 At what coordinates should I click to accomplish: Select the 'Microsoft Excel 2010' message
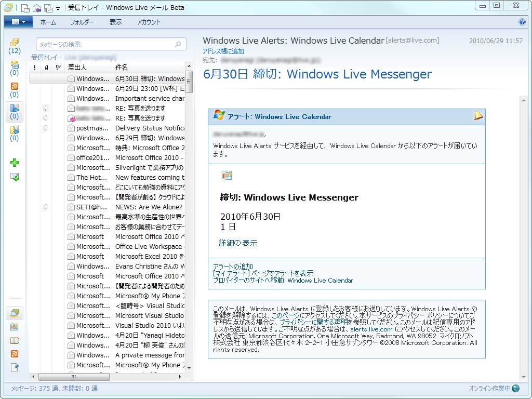[107, 257]
